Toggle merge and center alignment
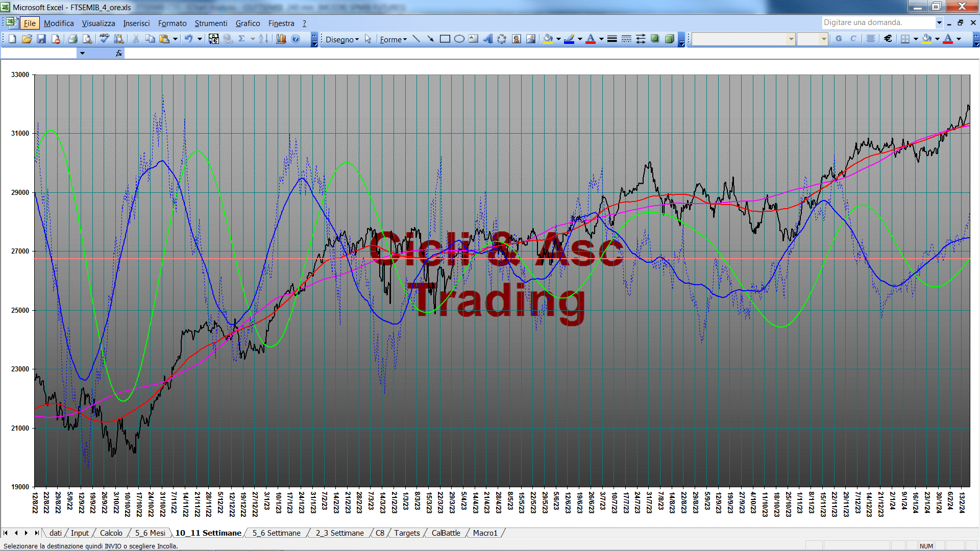 [871, 39]
